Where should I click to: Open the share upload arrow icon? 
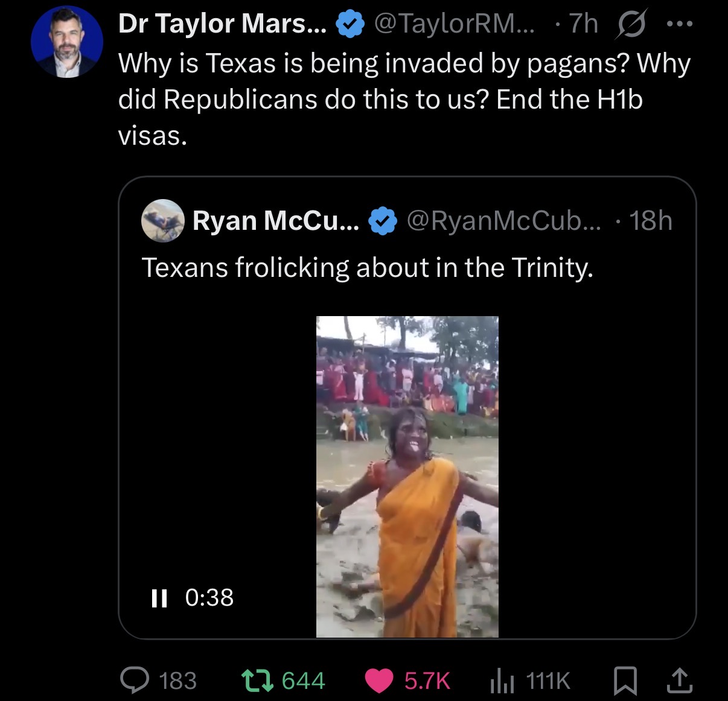click(679, 680)
